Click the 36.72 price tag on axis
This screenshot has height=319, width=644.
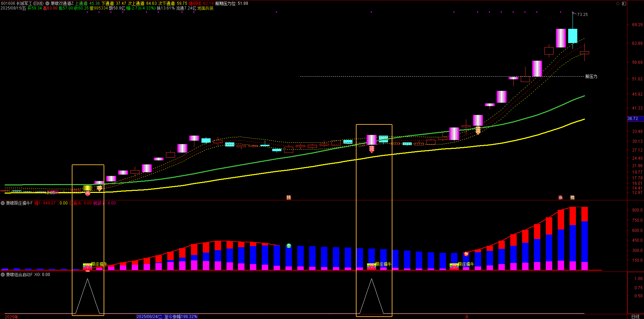click(632, 119)
